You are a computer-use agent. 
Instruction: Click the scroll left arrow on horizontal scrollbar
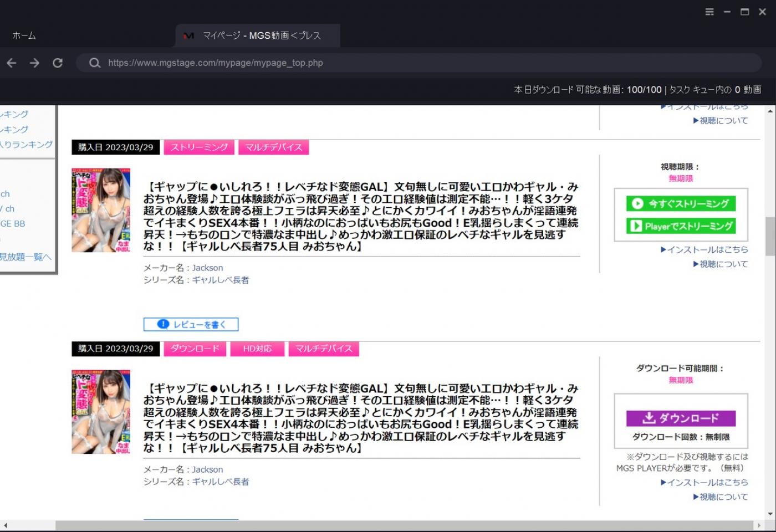tap(6, 525)
